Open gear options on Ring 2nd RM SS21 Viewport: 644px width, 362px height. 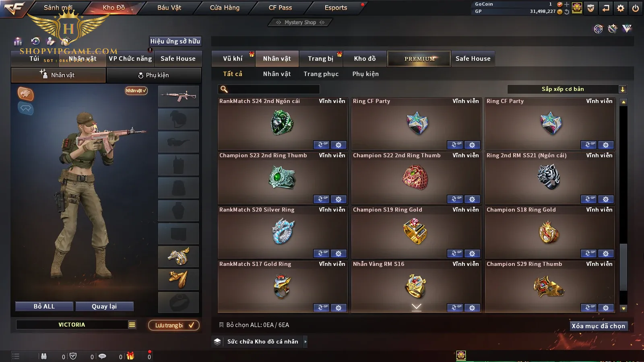606,199
